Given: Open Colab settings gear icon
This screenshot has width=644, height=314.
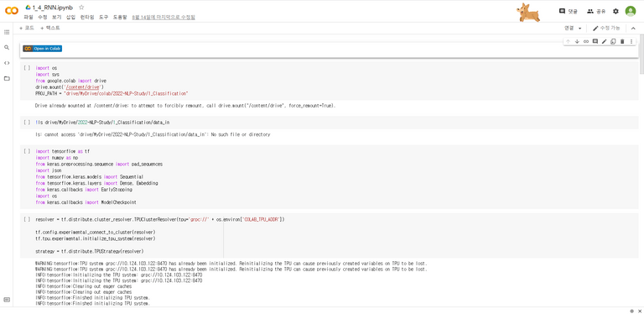Looking at the screenshot, I should (x=615, y=12).
